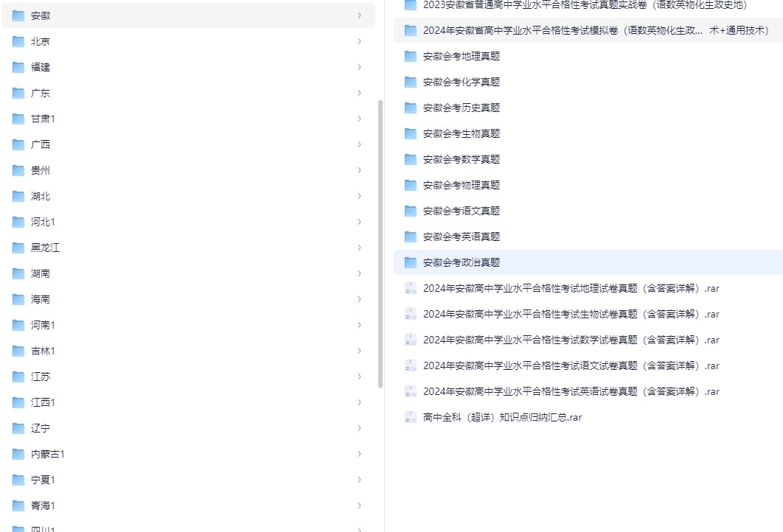Expand the 辽宁 folder via its chevron
This screenshot has width=783, height=532.
(x=359, y=428)
